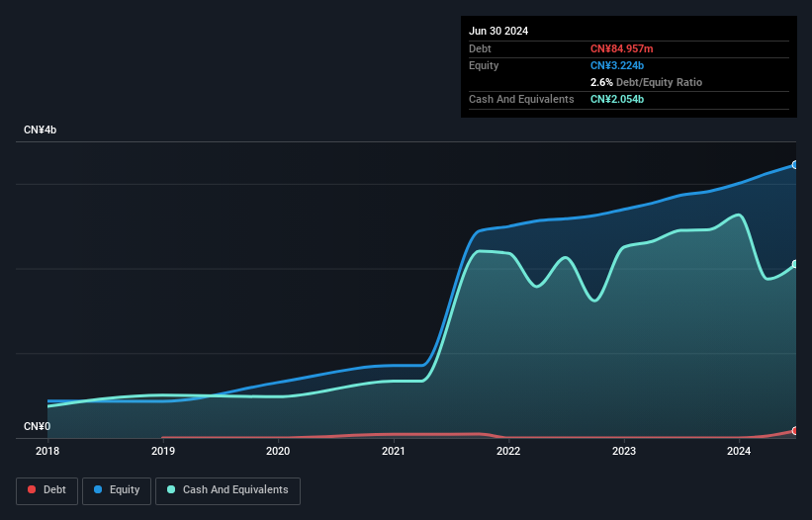This screenshot has width=812, height=520.
Task: Click the teal Cash And Equivalents legend dot
Action: [171, 489]
